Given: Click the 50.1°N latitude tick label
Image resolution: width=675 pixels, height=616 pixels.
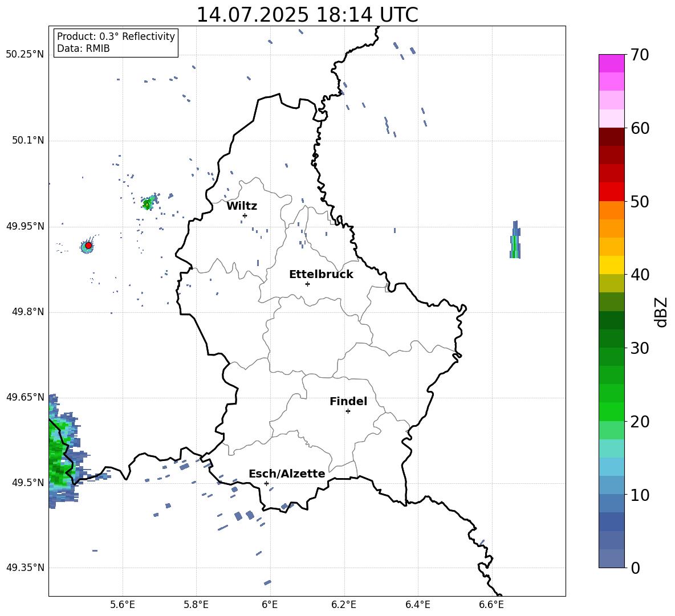Looking at the screenshot, I should click(x=28, y=140).
